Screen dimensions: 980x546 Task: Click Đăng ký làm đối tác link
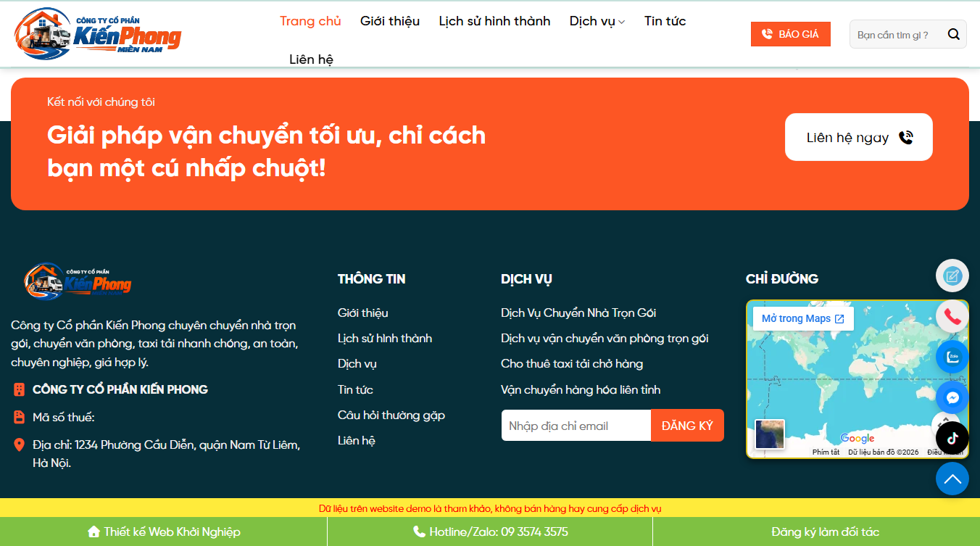click(x=825, y=532)
